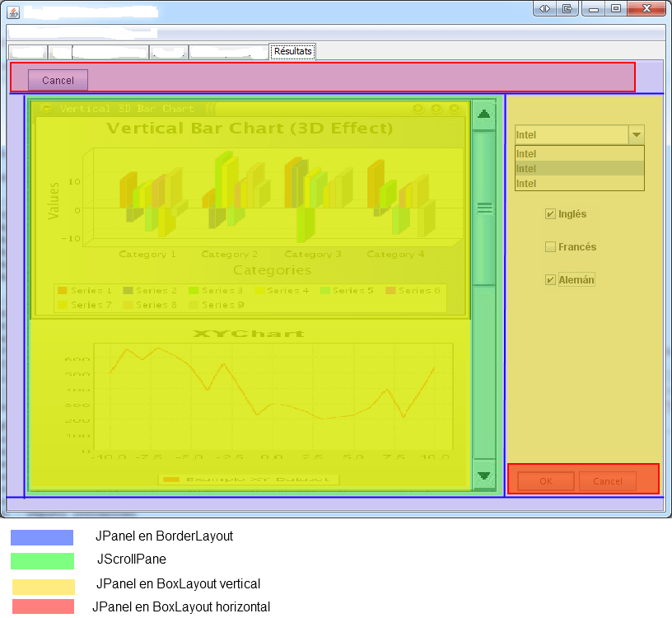
Task: Click the left-right arrows icon in title bar
Action: pos(543,8)
